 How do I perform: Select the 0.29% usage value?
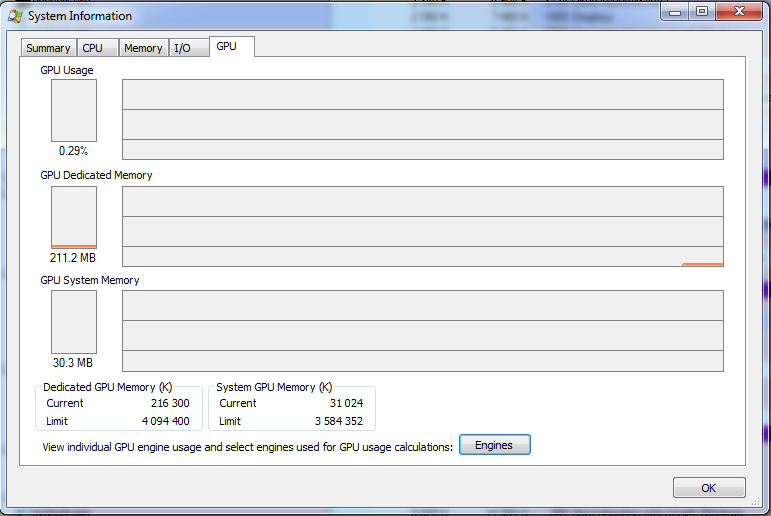pos(73,151)
